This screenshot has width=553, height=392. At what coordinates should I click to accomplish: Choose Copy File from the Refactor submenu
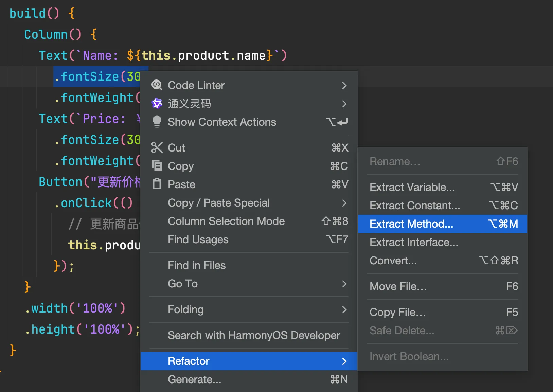coord(397,312)
